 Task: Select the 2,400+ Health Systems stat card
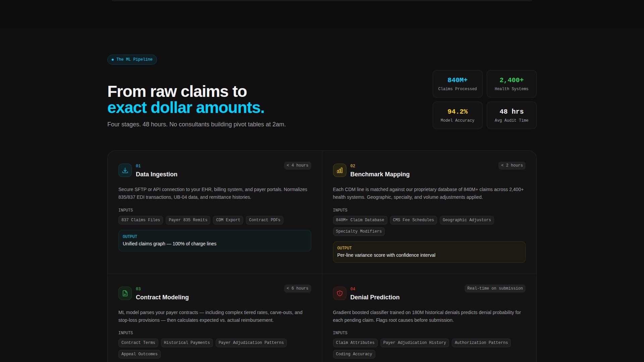point(512,84)
